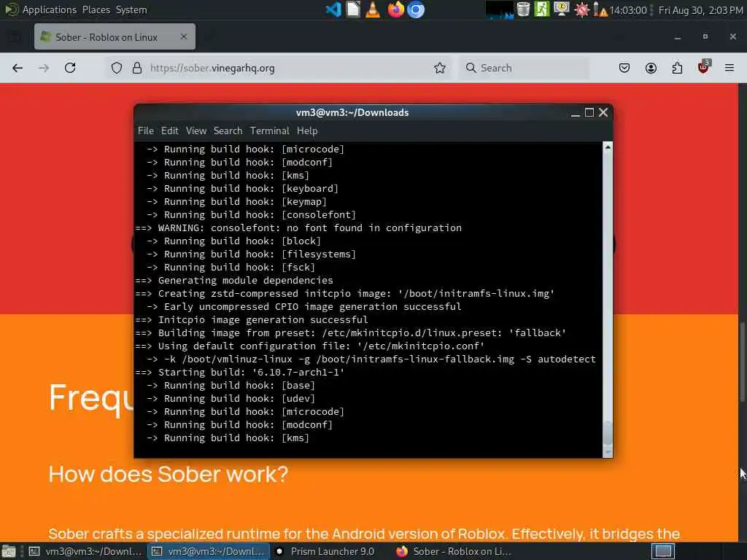Viewport: 747px width, 560px height.
Task: Open the Firefox hamburger application menu
Action: coord(729,68)
